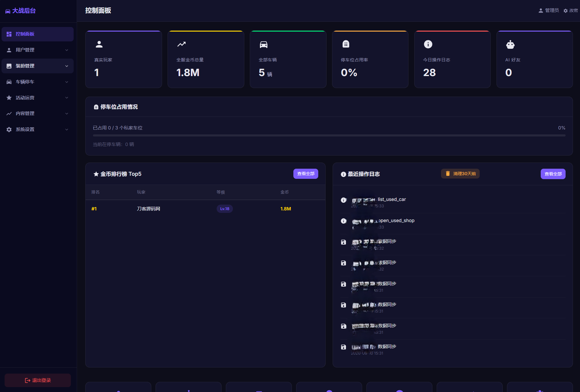Screen dimensions: 580x392
Task: Expand the 内容管理 chevron
Action: pos(67,113)
